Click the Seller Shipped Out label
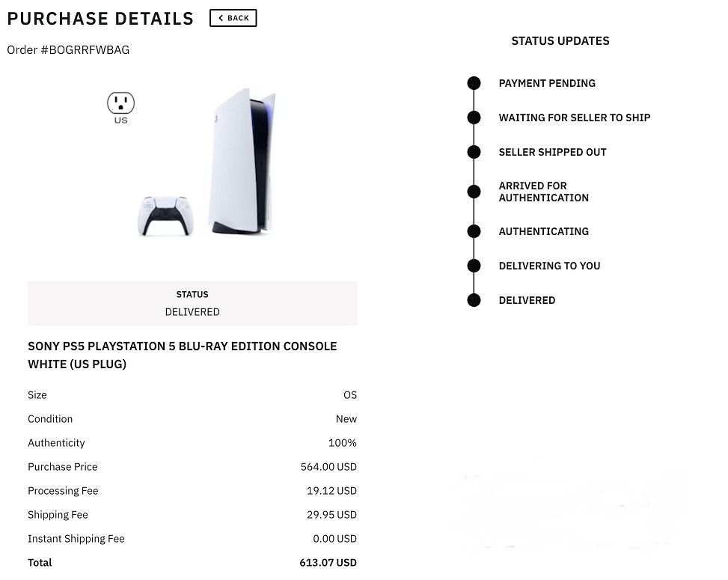 tap(552, 152)
